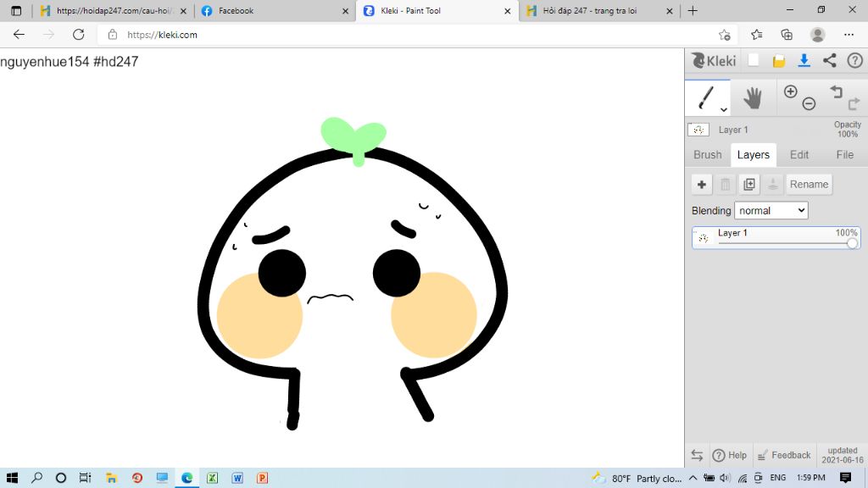Create a new blank image
The width and height of the screenshot is (868, 488).
click(754, 60)
